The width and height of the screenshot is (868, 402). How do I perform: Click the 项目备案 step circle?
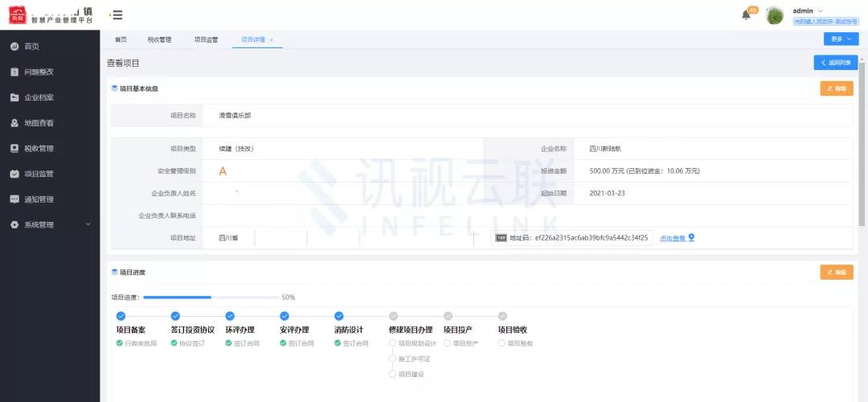(x=121, y=316)
